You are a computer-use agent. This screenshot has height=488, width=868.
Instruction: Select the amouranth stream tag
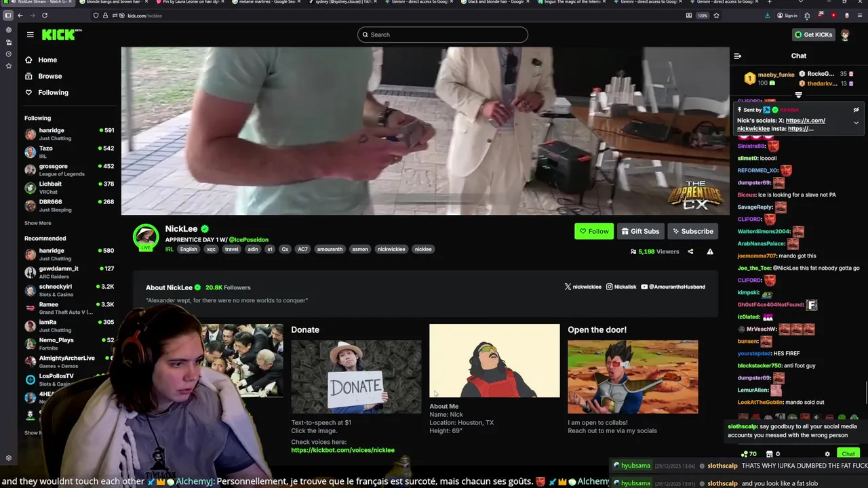pyautogui.click(x=330, y=249)
